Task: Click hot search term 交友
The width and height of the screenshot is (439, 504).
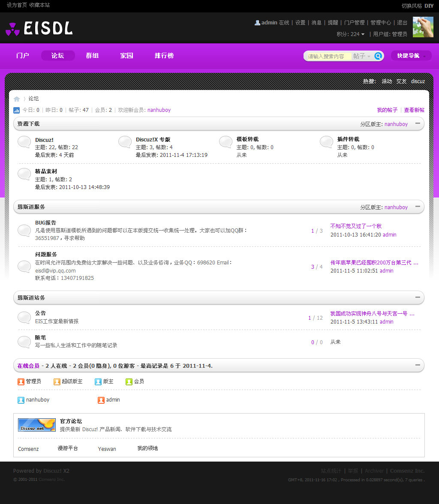Action: pyautogui.click(x=401, y=81)
